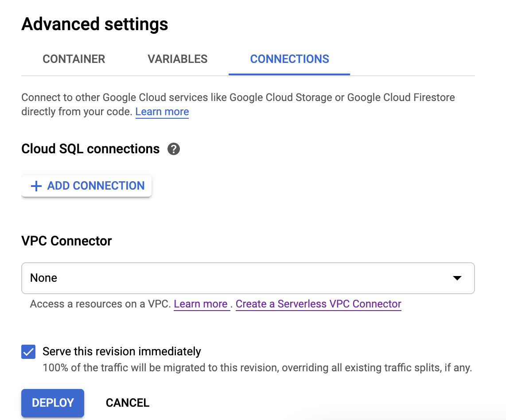Image resolution: width=506 pixels, height=420 pixels.
Task: Open Create a Serverless VPC Connector link
Action: click(x=319, y=304)
